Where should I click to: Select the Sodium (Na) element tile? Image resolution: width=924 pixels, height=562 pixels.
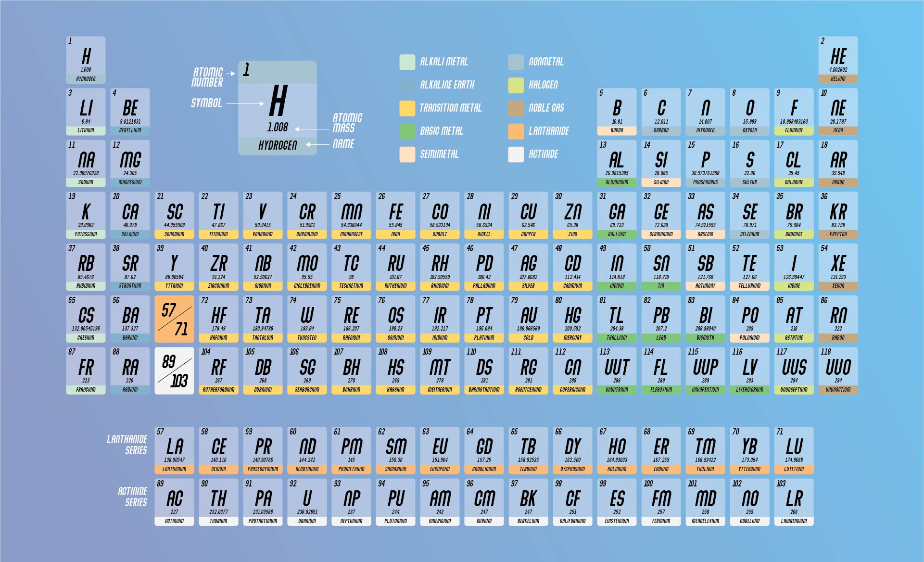point(86,164)
